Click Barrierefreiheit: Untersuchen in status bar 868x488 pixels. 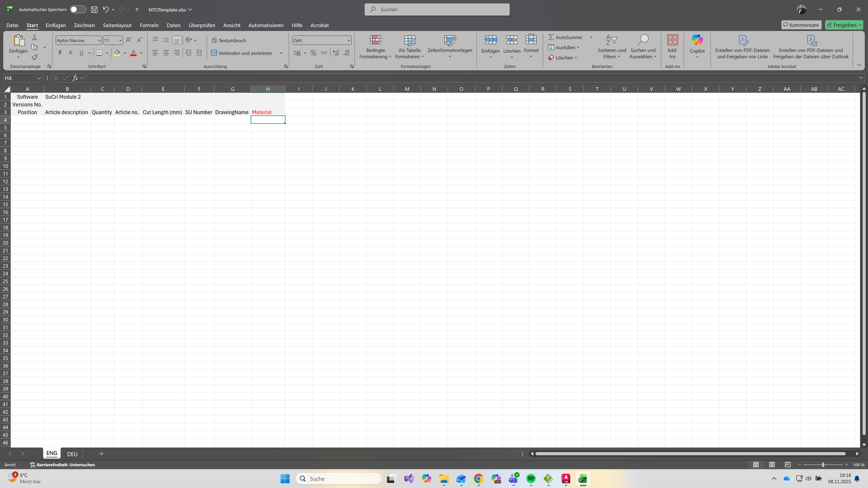click(62, 465)
